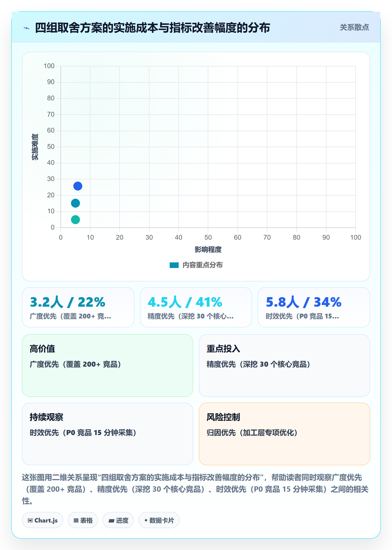This screenshot has height=550, width=392.
Task: Click the bar icon in 进度 chip
Action: click(x=111, y=521)
